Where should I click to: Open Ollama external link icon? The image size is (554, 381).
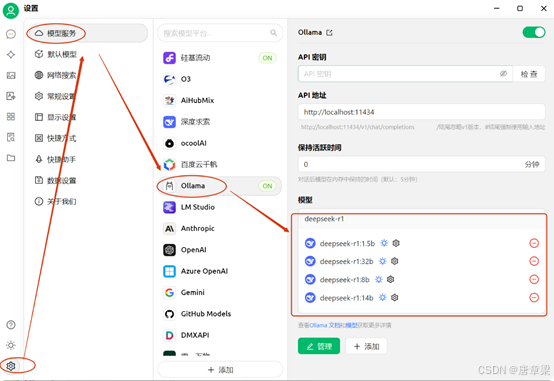coord(329,33)
